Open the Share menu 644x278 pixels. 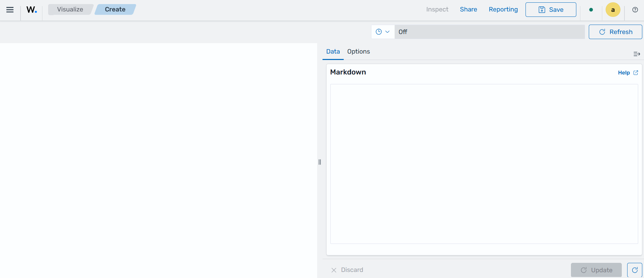click(468, 9)
